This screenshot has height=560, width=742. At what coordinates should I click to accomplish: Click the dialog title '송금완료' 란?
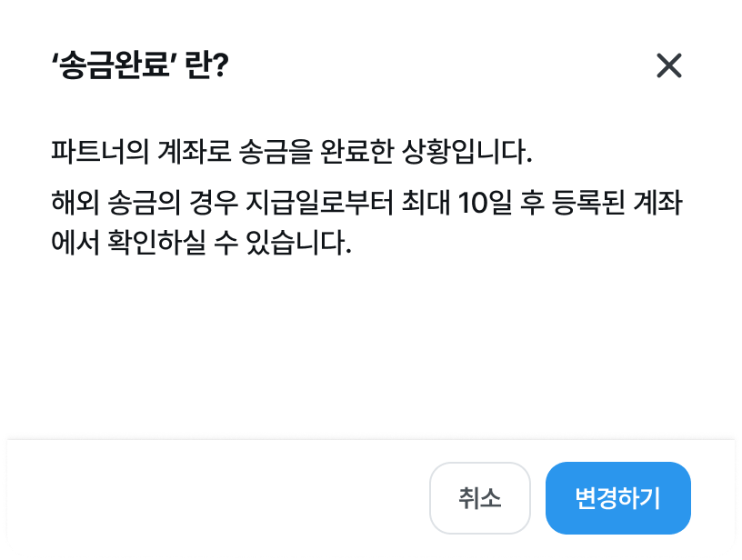tap(139, 66)
